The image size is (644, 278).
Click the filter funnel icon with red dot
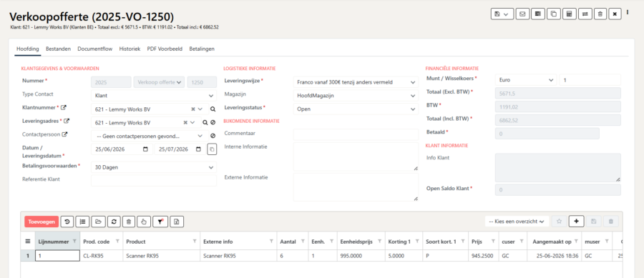(x=160, y=222)
